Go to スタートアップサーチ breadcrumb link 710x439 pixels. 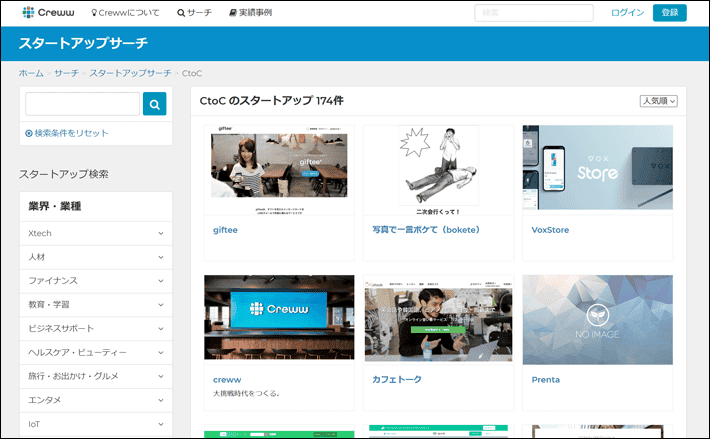[130, 73]
